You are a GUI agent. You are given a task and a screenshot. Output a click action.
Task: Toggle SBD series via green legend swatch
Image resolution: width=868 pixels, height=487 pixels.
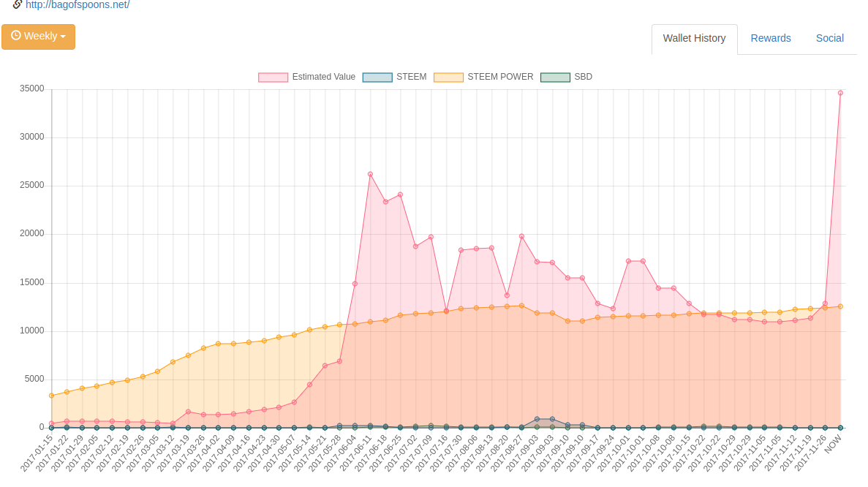pos(555,77)
